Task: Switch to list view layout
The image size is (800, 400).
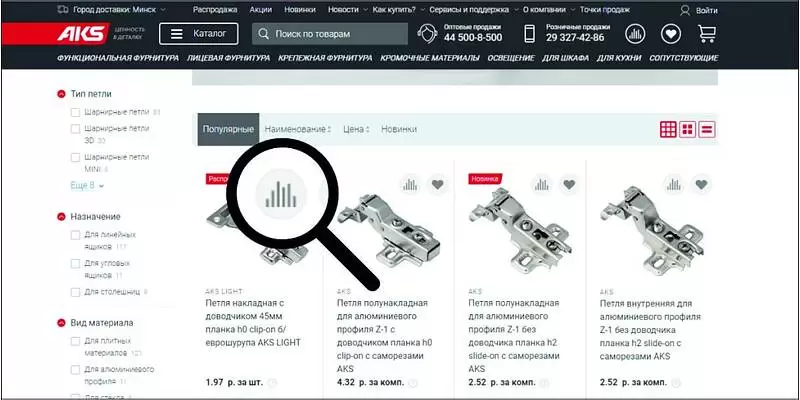Action: click(707, 130)
